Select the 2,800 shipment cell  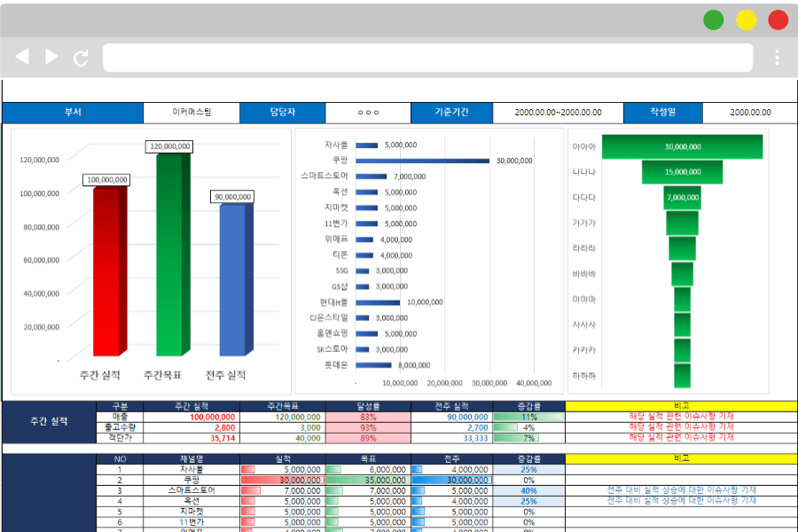click(x=192, y=427)
